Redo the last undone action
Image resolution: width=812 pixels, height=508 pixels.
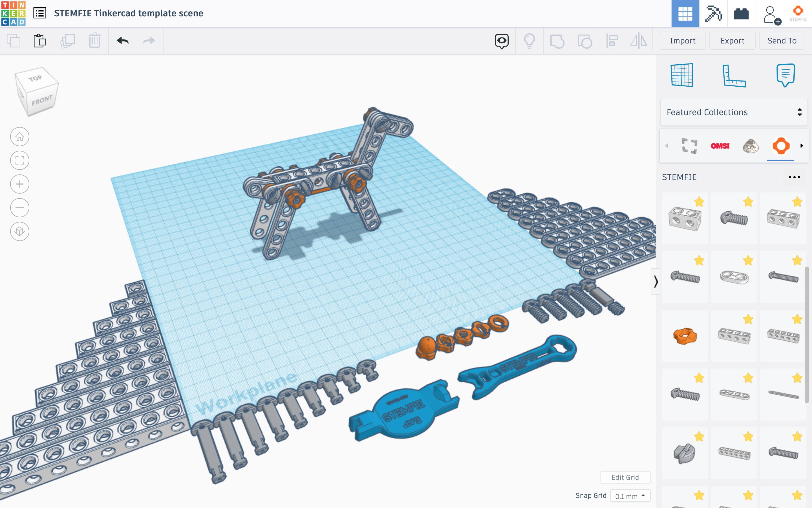point(149,41)
